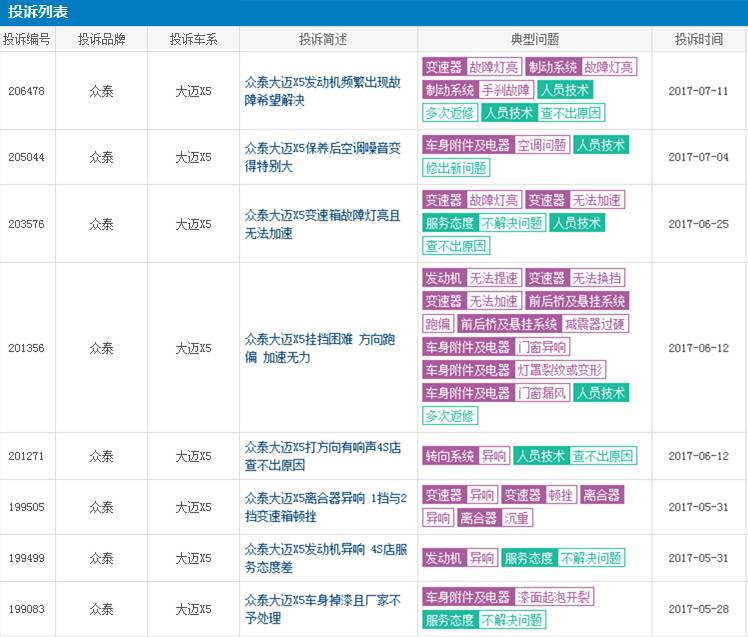Screen dimensions: 748x637
Task: Click the 门窗异响 tag
Action: coord(542,347)
